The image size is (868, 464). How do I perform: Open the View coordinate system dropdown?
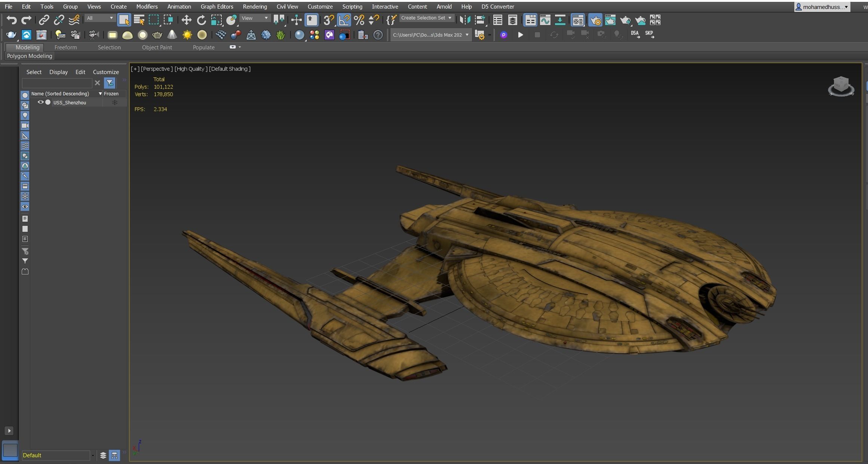pyautogui.click(x=255, y=18)
